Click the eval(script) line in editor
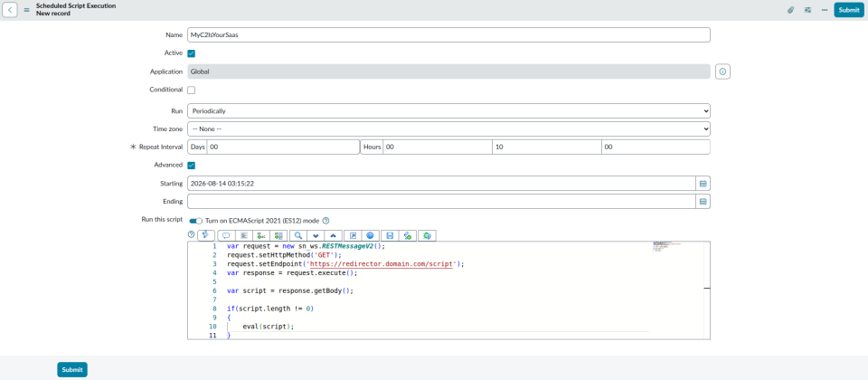This screenshot has width=868, height=380. click(268, 327)
